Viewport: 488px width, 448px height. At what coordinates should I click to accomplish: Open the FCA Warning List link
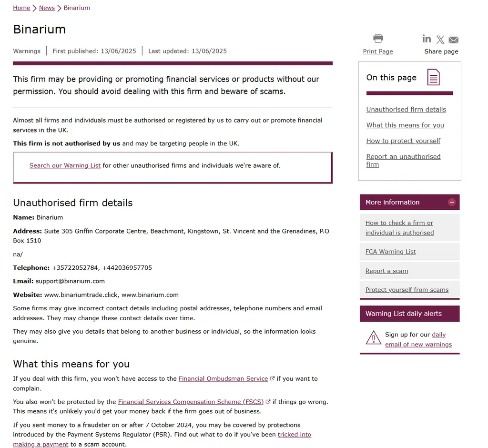[390, 252]
